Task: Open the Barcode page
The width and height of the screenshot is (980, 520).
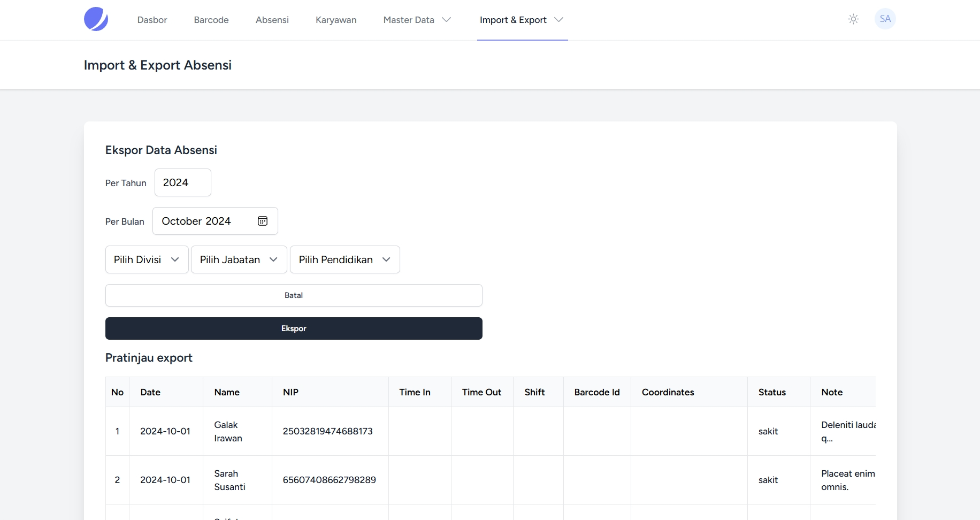Action: coord(211,20)
